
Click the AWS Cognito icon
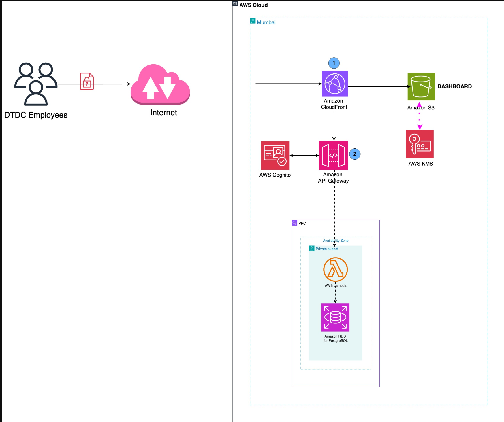(x=275, y=155)
